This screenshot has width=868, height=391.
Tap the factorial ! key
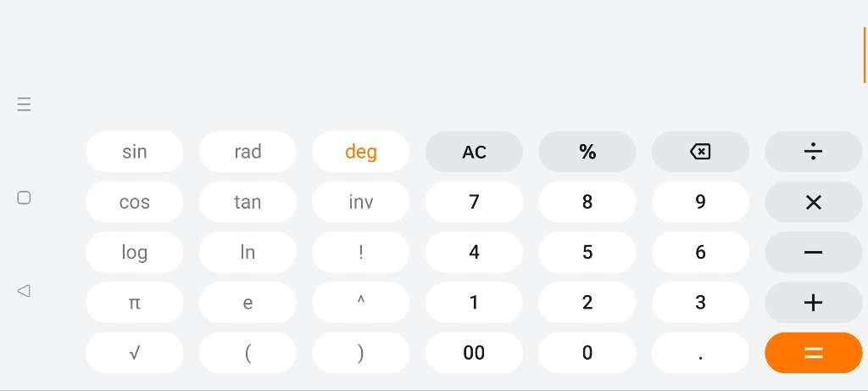361,253
